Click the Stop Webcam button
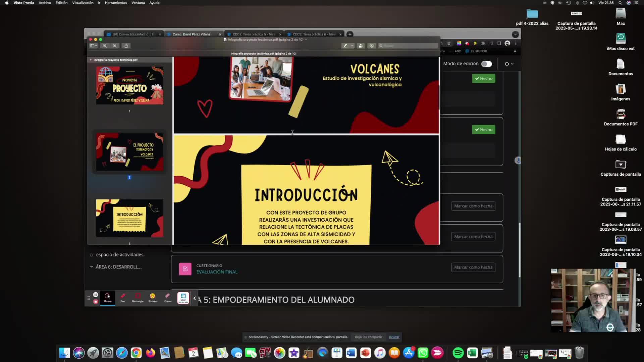The image size is (644, 362). 183,298
